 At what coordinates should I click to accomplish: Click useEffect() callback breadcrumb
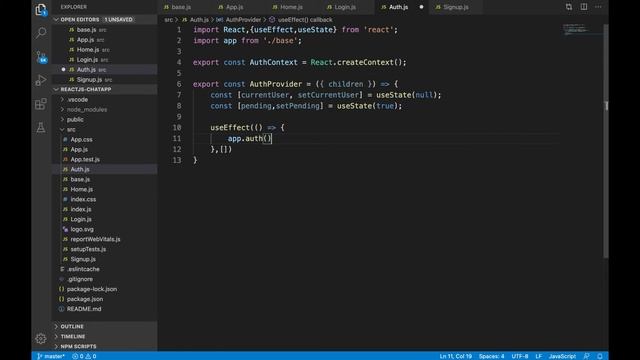(305, 20)
